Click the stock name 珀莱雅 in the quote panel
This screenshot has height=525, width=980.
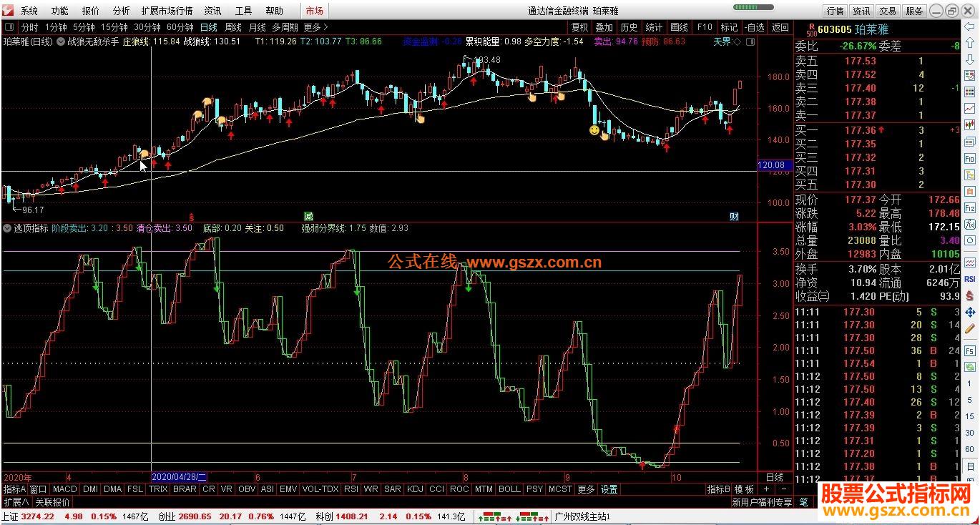(x=871, y=29)
